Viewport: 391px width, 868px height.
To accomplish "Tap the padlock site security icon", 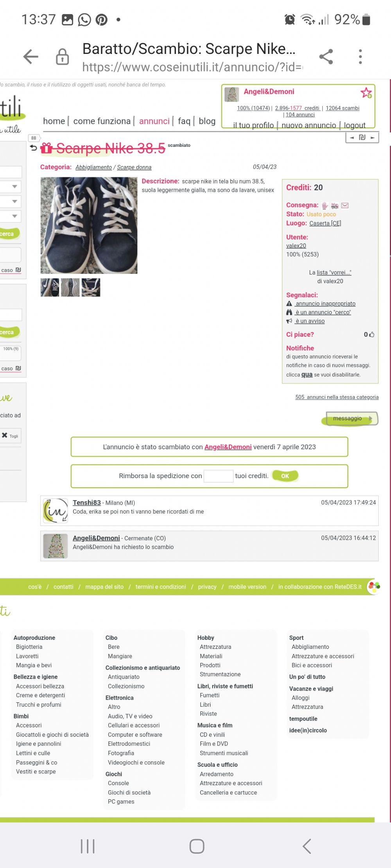I will tap(62, 57).
